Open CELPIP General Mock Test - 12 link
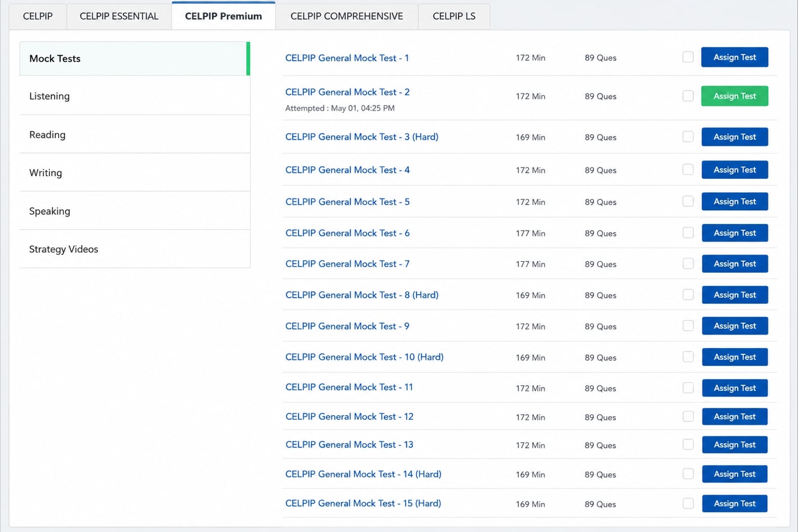Screen dimensions: 798x532 (x=349, y=417)
